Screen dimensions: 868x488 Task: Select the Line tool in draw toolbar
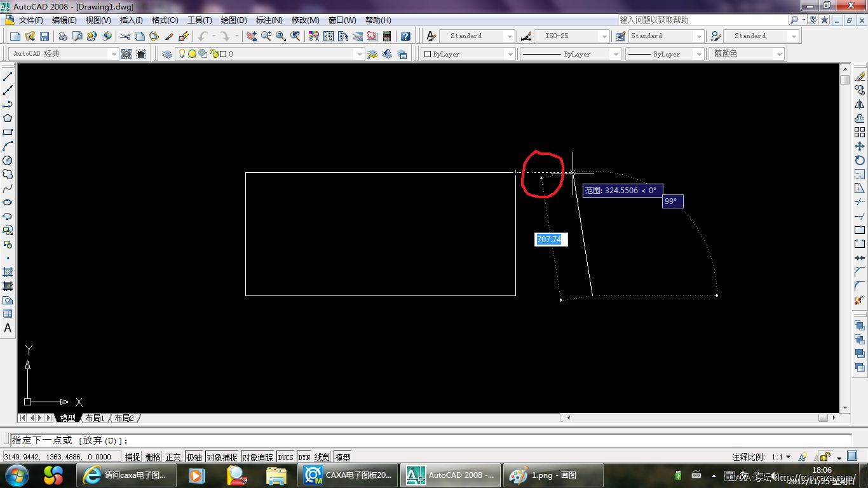(8, 76)
